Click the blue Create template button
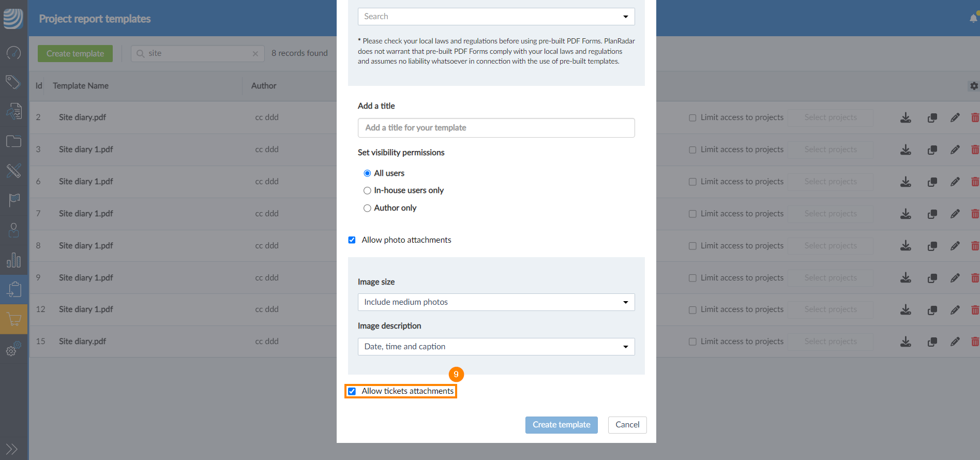 561,425
